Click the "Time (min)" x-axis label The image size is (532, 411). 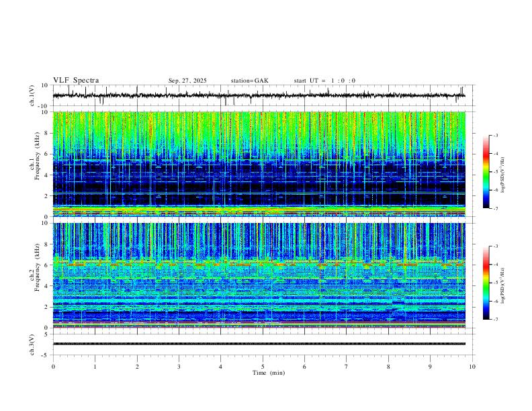[x=269, y=373]
